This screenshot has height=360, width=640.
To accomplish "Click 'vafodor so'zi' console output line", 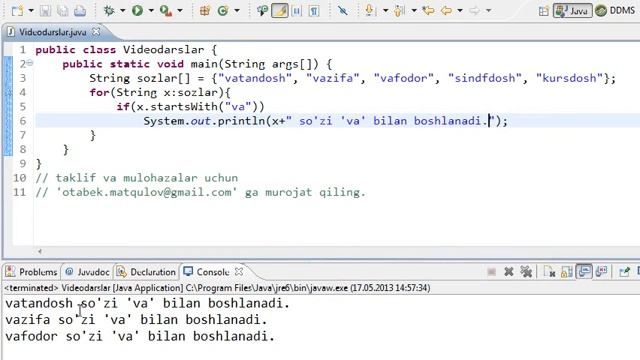I will tap(140, 336).
